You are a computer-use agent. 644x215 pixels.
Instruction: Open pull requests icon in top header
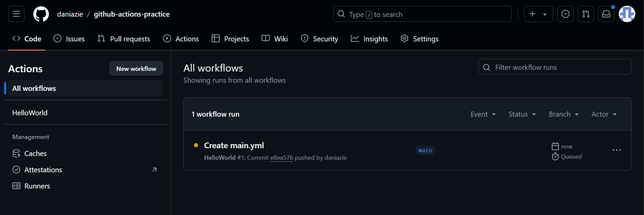586,14
